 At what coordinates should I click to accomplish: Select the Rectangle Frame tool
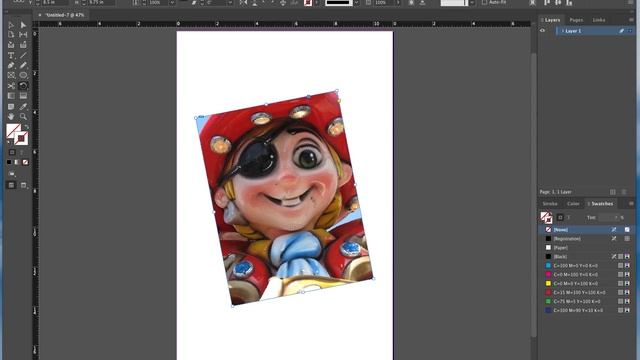click(x=11, y=76)
